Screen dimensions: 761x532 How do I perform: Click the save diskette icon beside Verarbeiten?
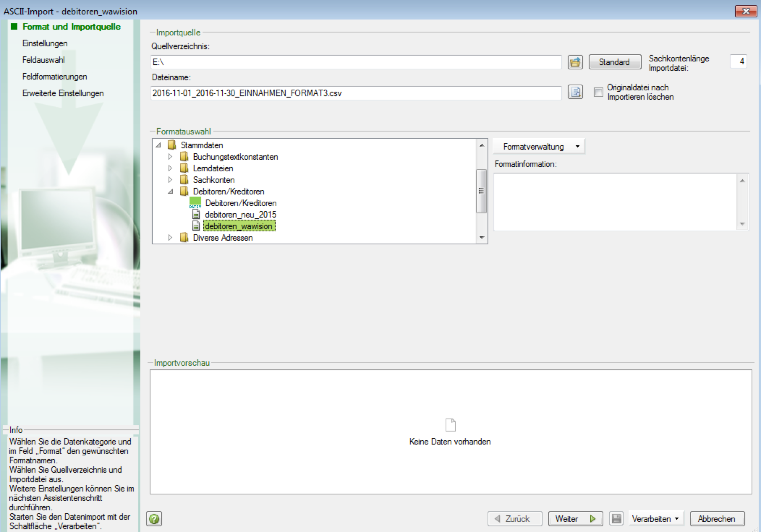(617, 519)
